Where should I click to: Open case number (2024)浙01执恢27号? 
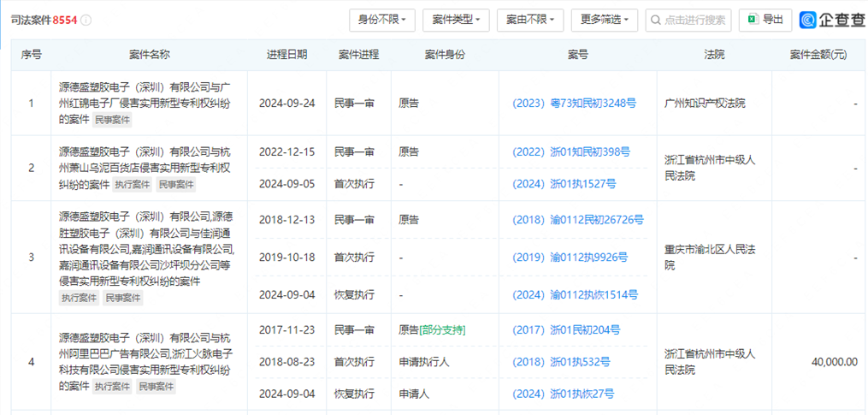[563, 394]
